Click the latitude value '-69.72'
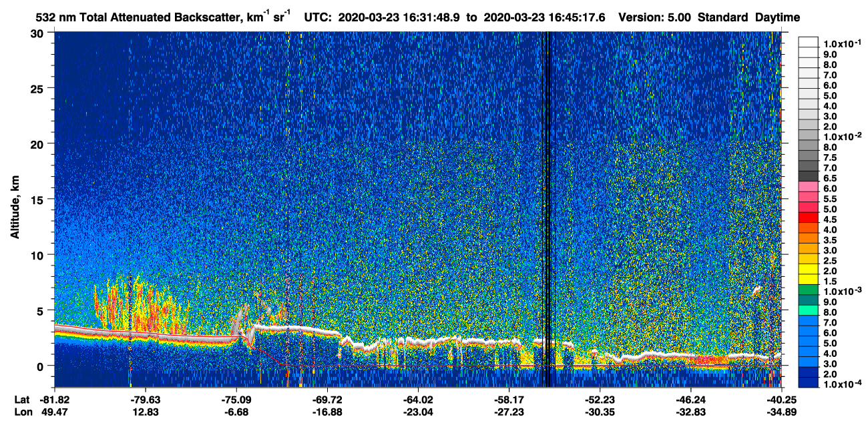 pos(327,400)
